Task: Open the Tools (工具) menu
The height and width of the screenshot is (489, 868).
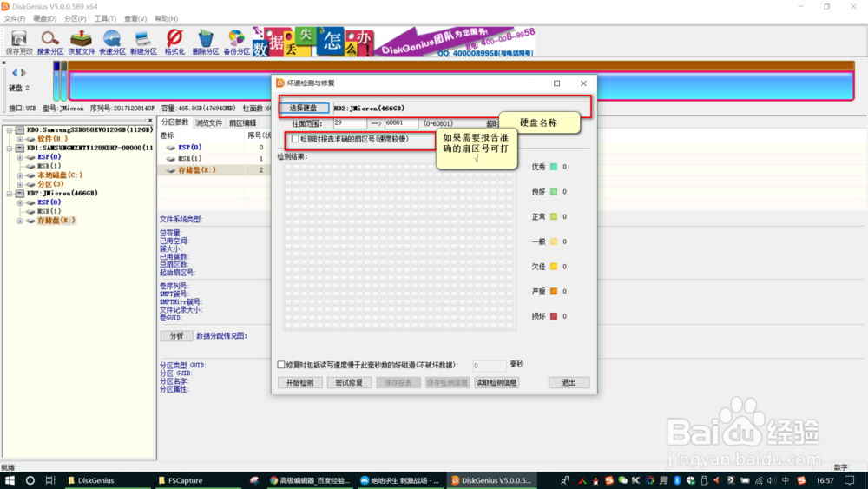Action: (x=105, y=18)
